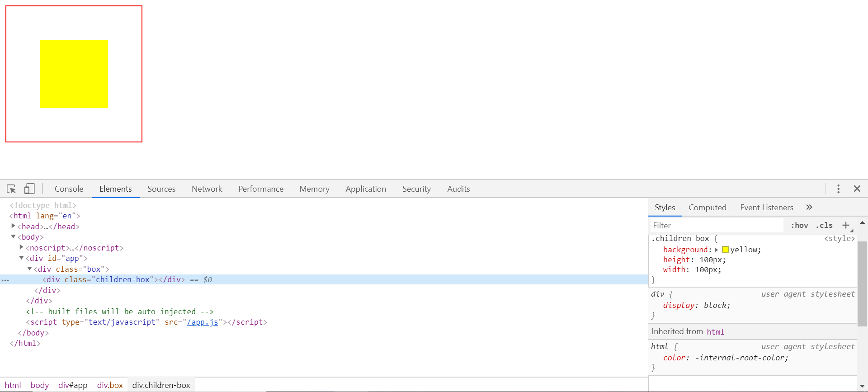
Task: Toggle the .cls class editor button
Action: click(824, 225)
